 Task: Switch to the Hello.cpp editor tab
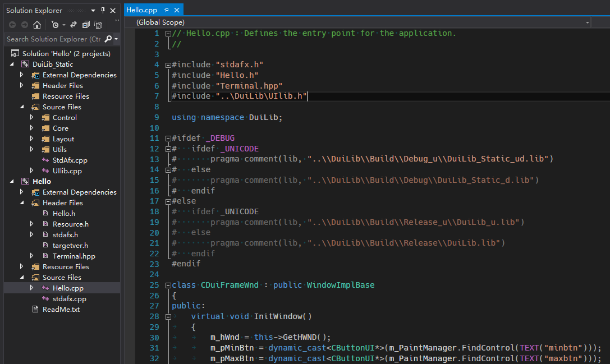pyautogui.click(x=141, y=10)
